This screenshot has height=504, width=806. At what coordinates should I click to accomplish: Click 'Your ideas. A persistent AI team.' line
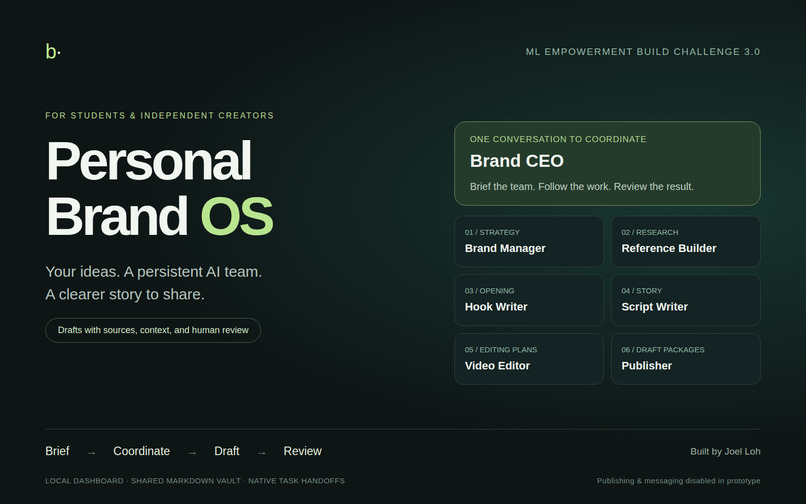[154, 272]
